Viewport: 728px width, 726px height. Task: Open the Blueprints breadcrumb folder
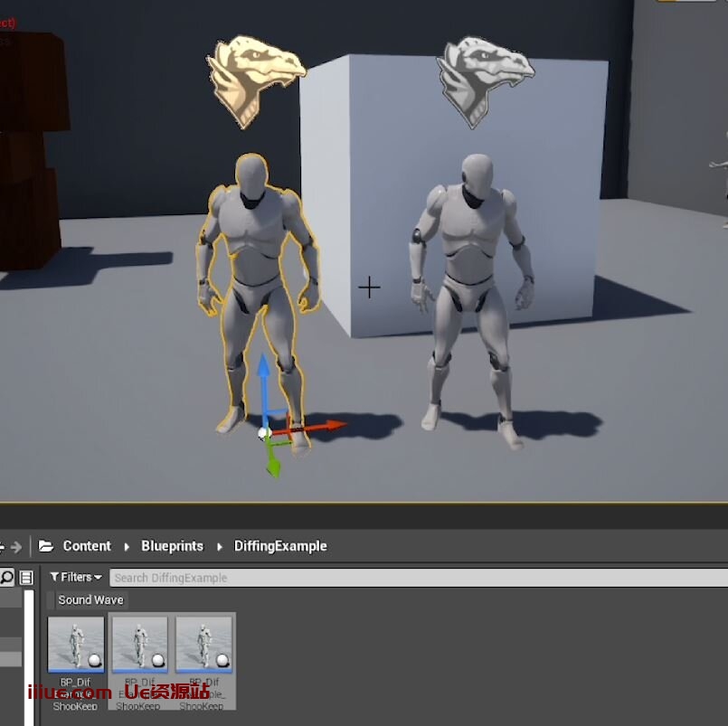172,546
